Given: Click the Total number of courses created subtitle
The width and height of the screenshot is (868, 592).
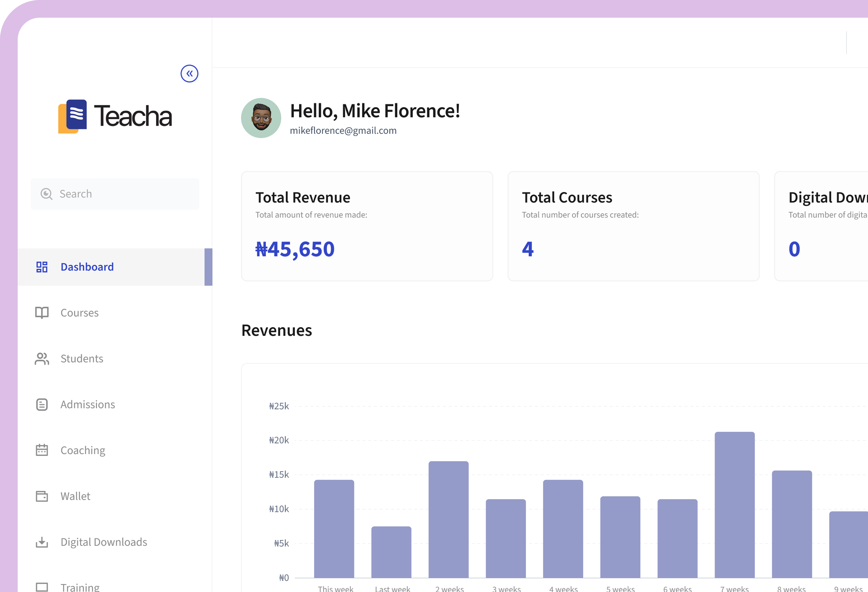Looking at the screenshot, I should (x=580, y=215).
